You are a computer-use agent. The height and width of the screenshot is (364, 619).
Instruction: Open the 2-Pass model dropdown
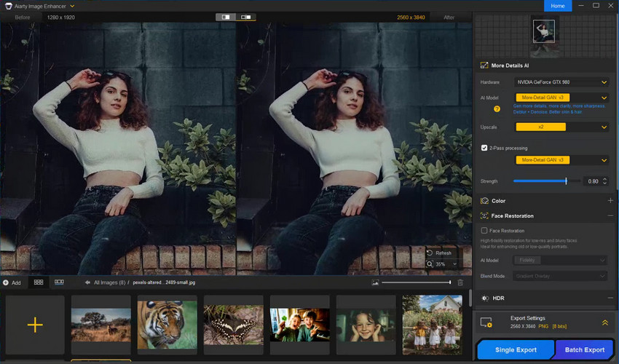561,160
